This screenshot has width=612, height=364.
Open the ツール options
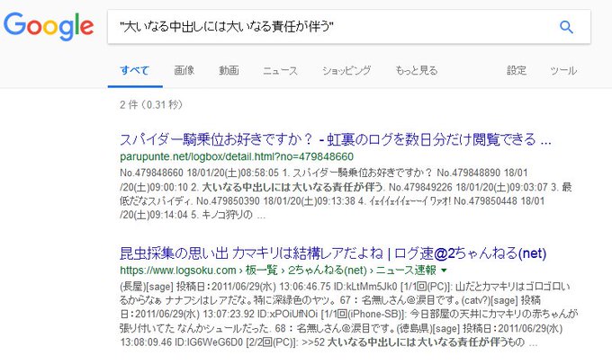click(x=563, y=70)
